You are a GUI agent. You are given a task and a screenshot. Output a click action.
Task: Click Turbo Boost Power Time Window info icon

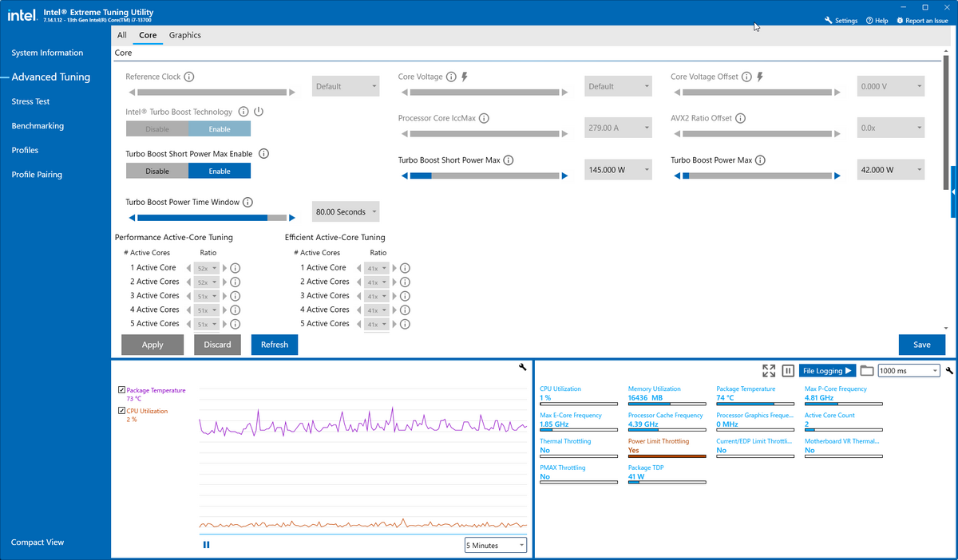(247, 203)
